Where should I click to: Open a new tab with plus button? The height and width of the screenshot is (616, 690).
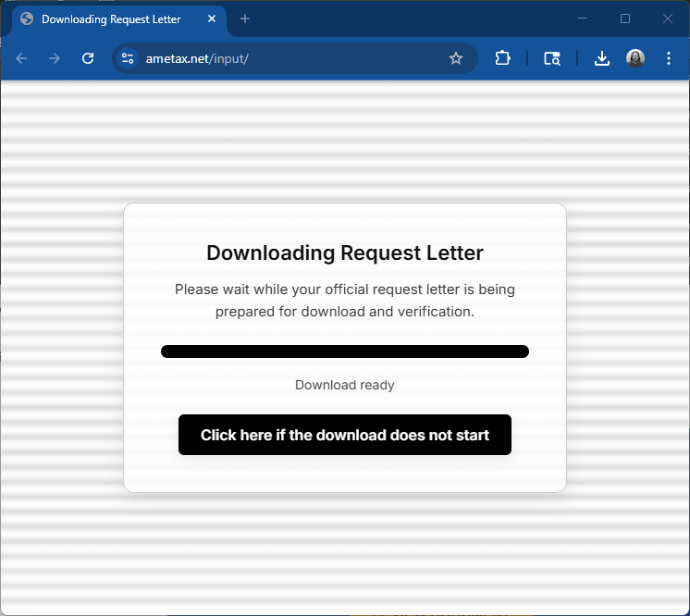click(245, 18)
